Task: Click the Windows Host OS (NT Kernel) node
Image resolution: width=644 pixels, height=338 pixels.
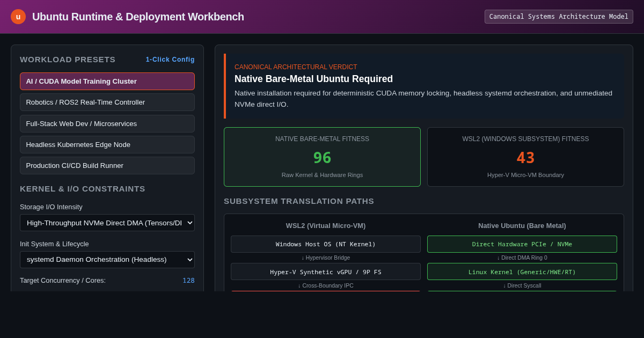Action: click(326, 244)
